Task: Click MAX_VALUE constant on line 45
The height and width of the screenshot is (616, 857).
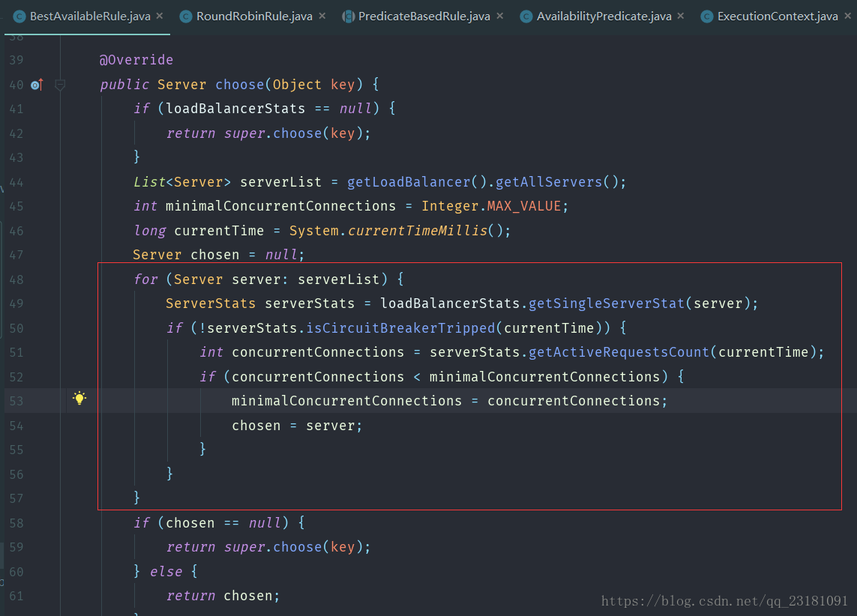Action: pos(523,206)
